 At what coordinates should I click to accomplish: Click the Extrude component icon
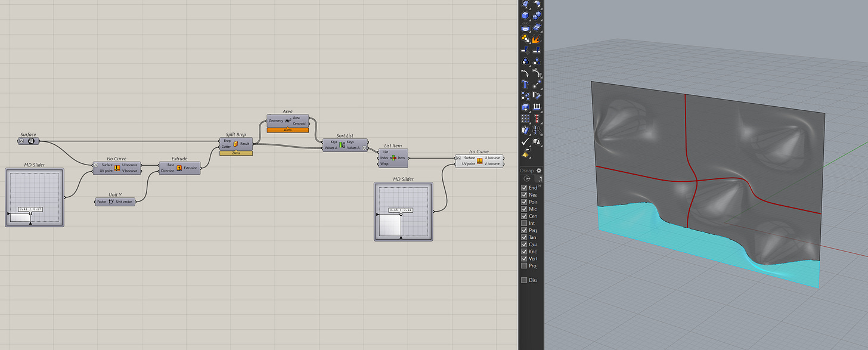(x=179, y=168)
